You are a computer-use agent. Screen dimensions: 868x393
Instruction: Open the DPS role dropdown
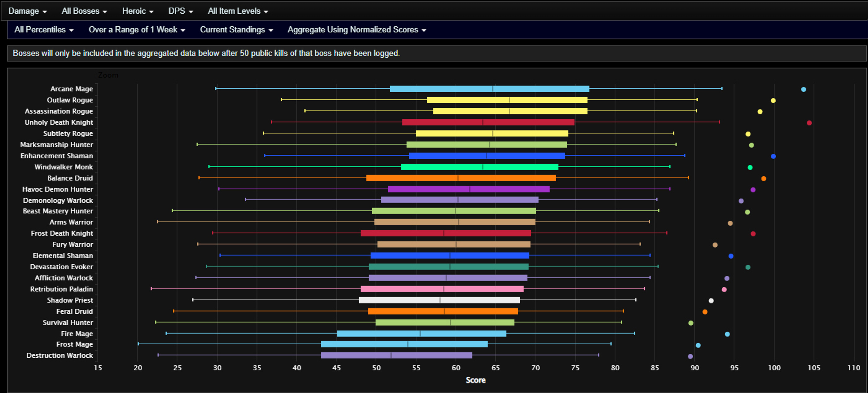(x=181, y=11)
